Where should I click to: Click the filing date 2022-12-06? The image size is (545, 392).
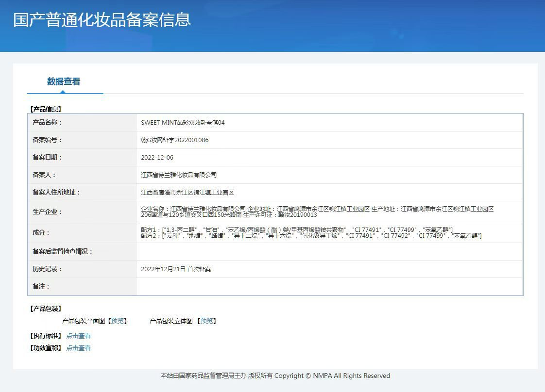[x=157, y=157]
